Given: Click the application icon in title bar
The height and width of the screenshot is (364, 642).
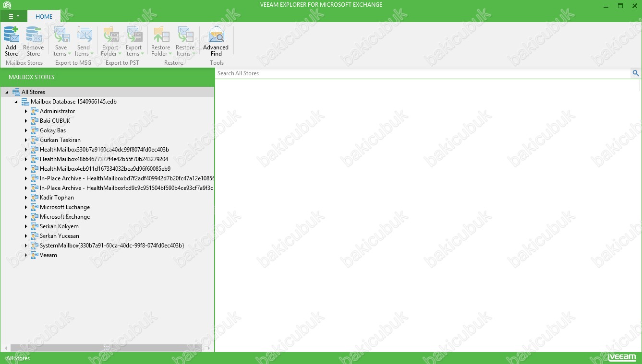Looking at the screenshot, I should 6,5.
